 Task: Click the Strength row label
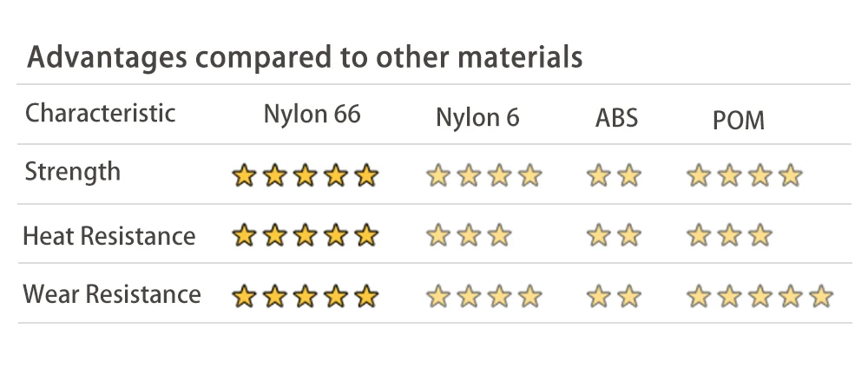73,172
